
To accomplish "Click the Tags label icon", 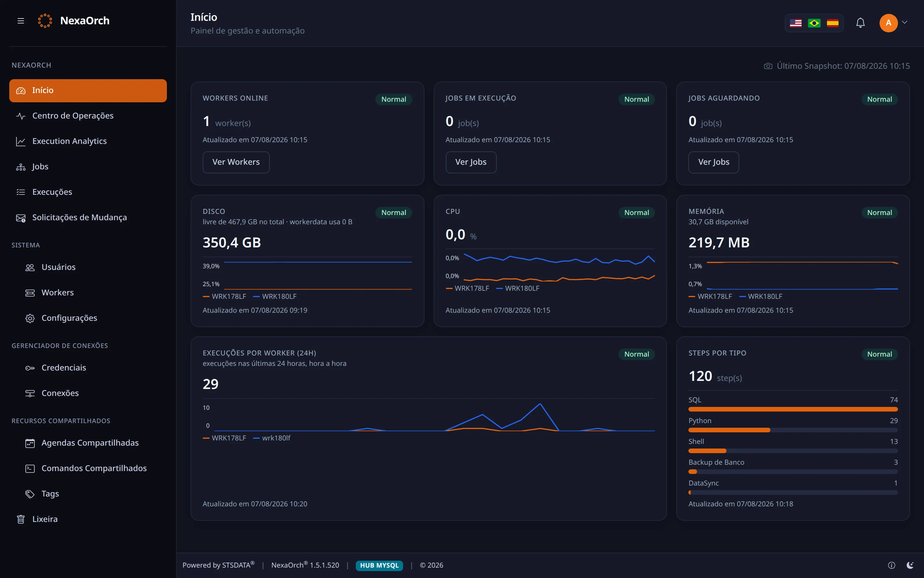I will [30, 494].
